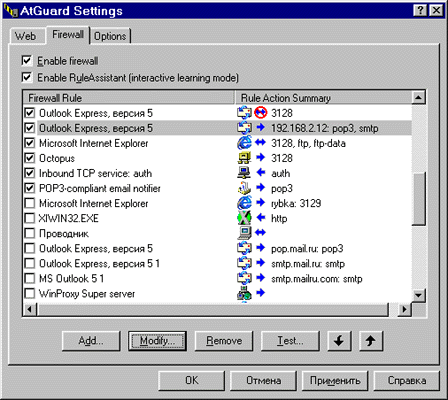Click the title bar help question mark
This screenshot has height=400, width=448.
tap(421, 11)
